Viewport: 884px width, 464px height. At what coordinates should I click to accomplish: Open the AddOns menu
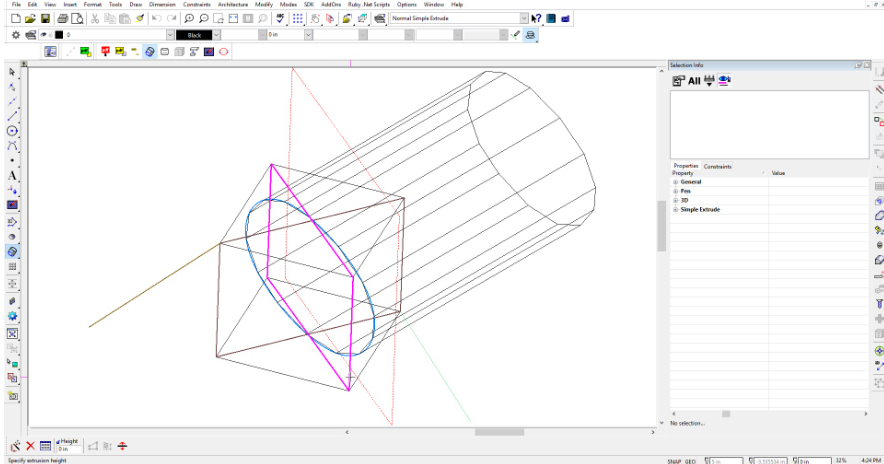(x=331, y=5)
